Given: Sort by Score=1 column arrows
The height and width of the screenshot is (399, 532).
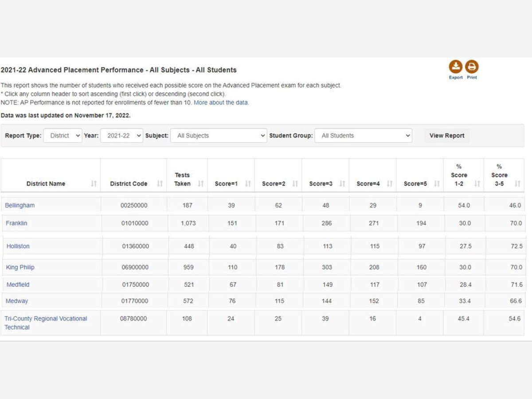Looking at the screenshot, I should click(248, 184).
